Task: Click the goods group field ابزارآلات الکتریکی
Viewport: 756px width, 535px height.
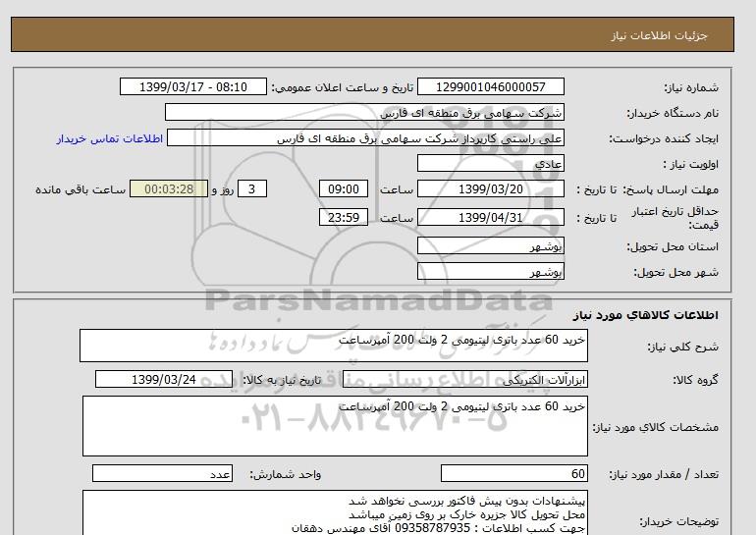Action: 464,379
